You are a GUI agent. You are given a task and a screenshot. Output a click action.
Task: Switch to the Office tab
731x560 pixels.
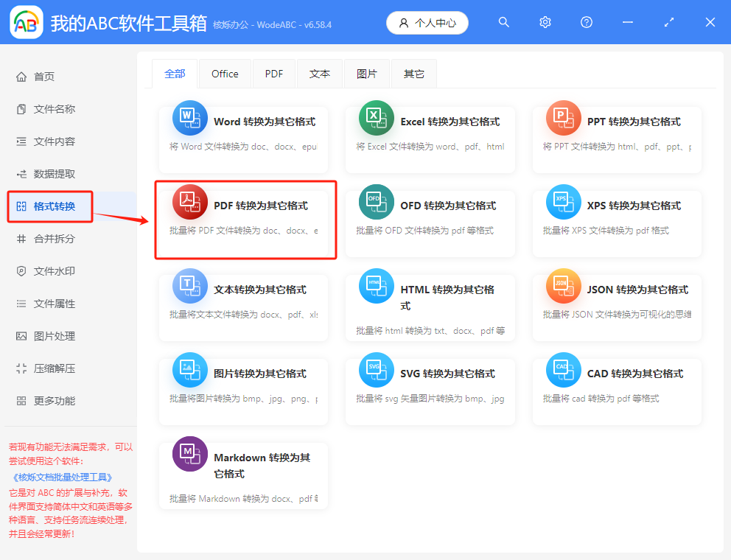225,73
